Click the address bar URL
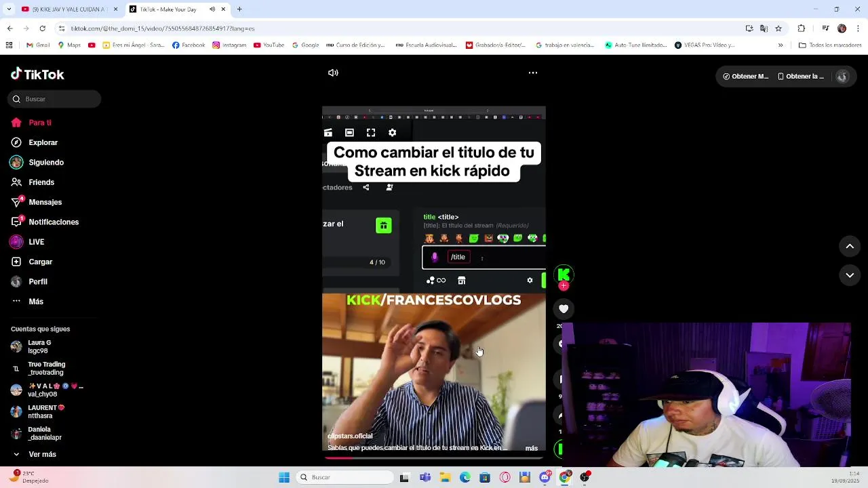 point(163,28)
